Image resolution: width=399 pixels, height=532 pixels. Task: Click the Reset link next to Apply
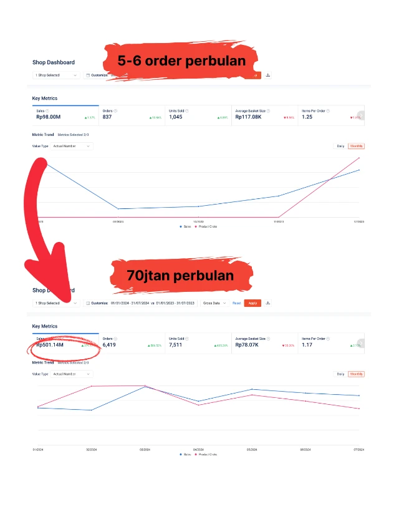tap(237, 303)
